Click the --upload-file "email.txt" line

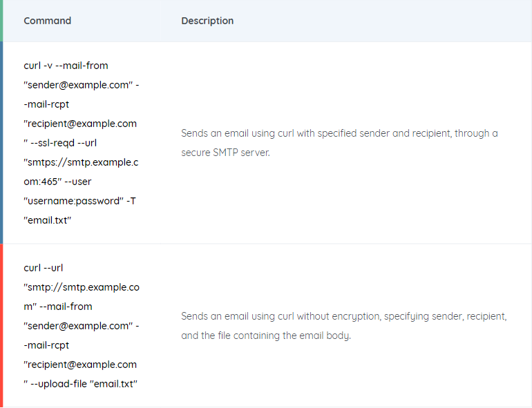point(80,384)
